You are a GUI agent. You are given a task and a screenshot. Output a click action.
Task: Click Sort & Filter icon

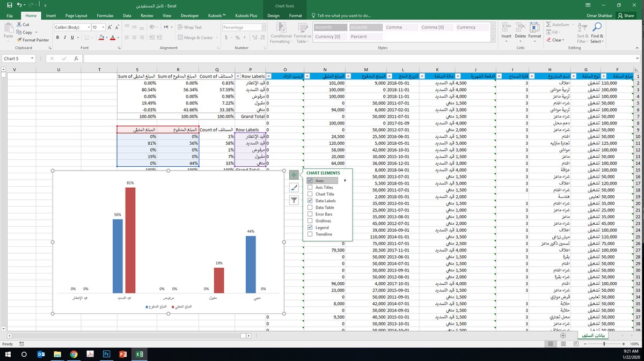pos(582,27)
